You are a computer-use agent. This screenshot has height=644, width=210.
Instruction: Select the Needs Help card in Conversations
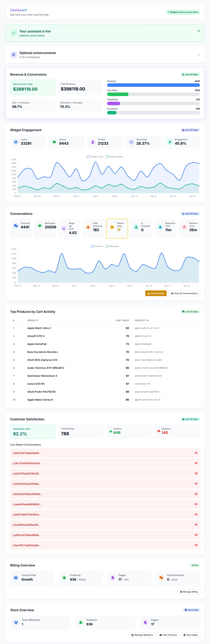coord(117,228)
